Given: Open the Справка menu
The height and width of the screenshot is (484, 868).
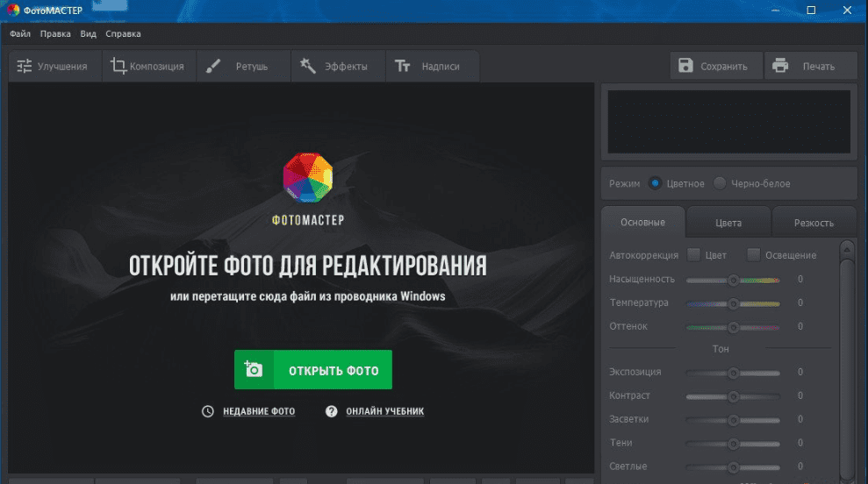Looking at the screenshot, I should coord(123,34).
